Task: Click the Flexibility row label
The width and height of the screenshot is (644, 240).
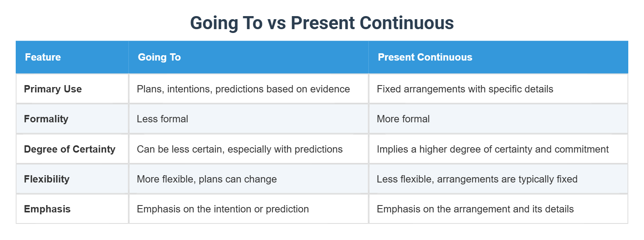Action: coord(47,179)
